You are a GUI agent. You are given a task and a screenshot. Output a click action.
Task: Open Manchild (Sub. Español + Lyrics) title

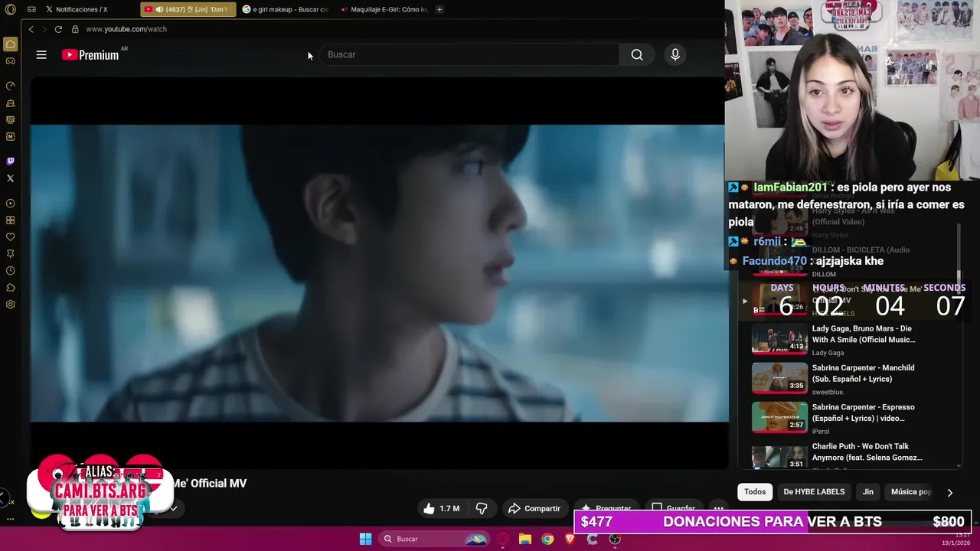pyautogui.click(x=863, y=373)
